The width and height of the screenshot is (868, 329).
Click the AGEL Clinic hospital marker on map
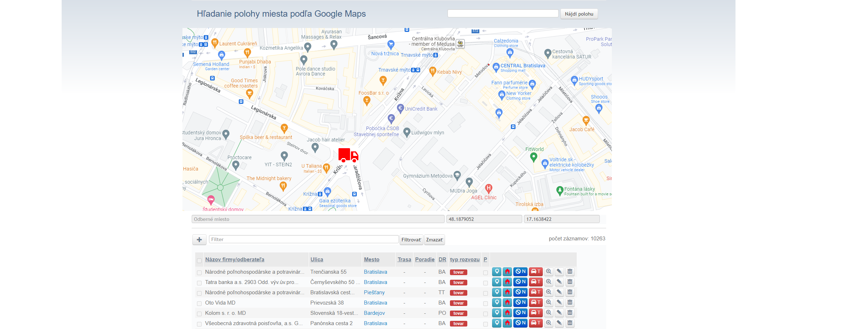pyautogui.click(x=489, y=189)
